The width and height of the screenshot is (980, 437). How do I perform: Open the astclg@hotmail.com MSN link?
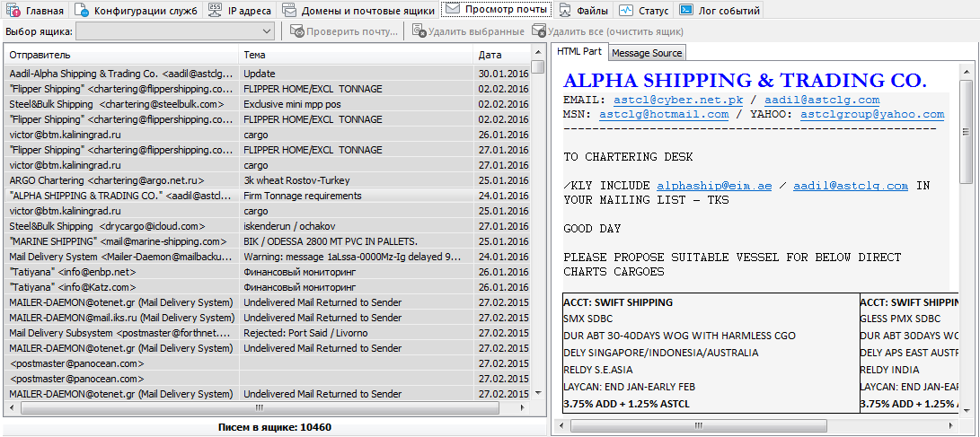tap(664, 114)
